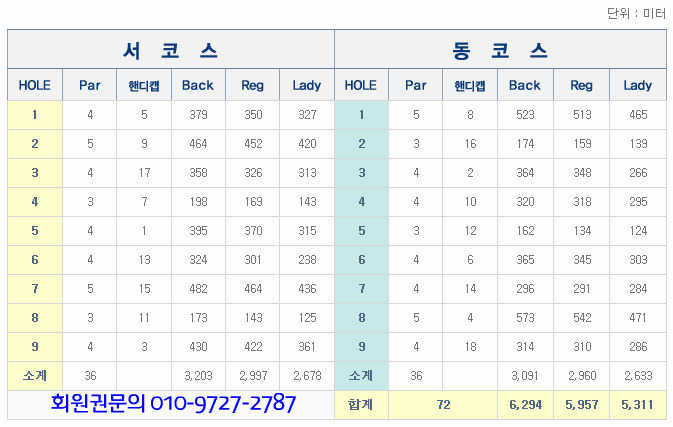673x427 pixels.
Task: Click the total Back distance 6,294
Action: pyautogui.click(x=525, y=405)
